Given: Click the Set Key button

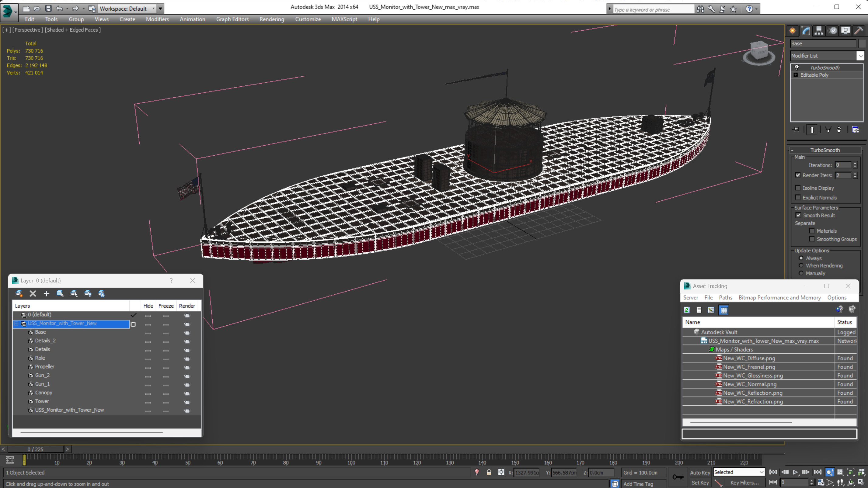Looking at the screenshot, I should 700,483.
